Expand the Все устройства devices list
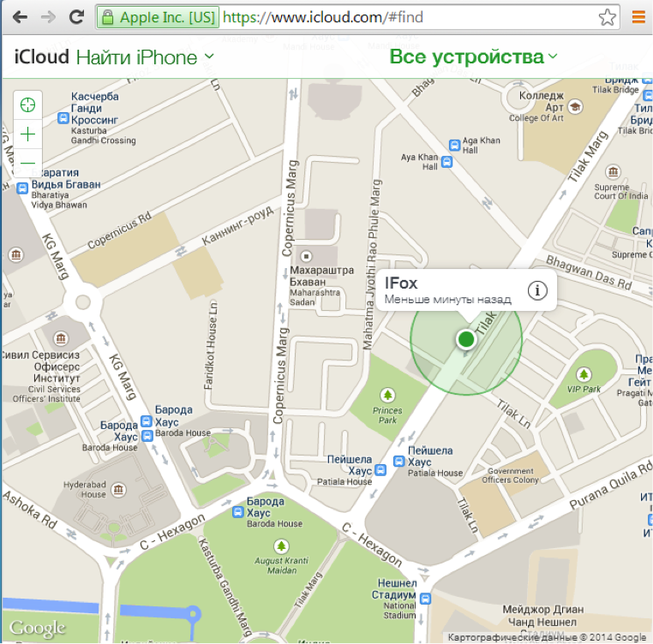This screenshot has height=644, width=653. click(473, 57)
